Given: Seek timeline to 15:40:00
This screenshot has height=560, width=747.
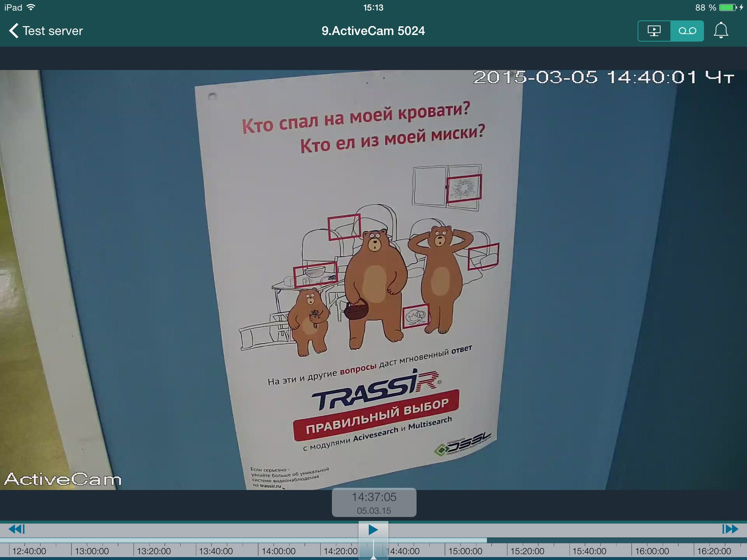Looking at the screenshot, I should click(589, 551).
